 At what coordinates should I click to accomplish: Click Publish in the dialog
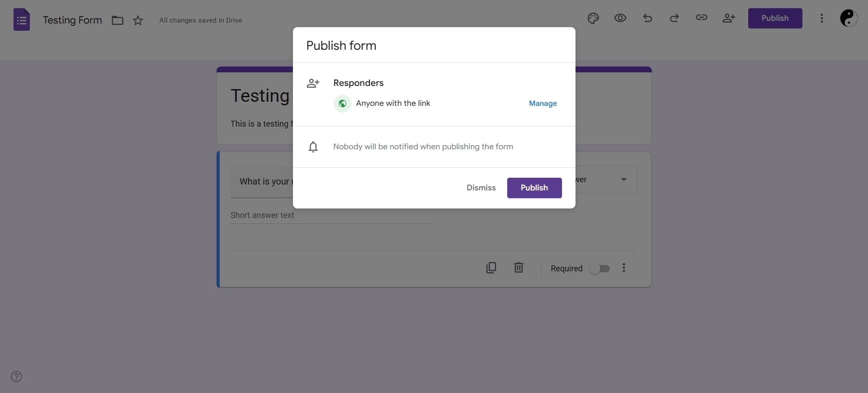[x=534, y=188]
